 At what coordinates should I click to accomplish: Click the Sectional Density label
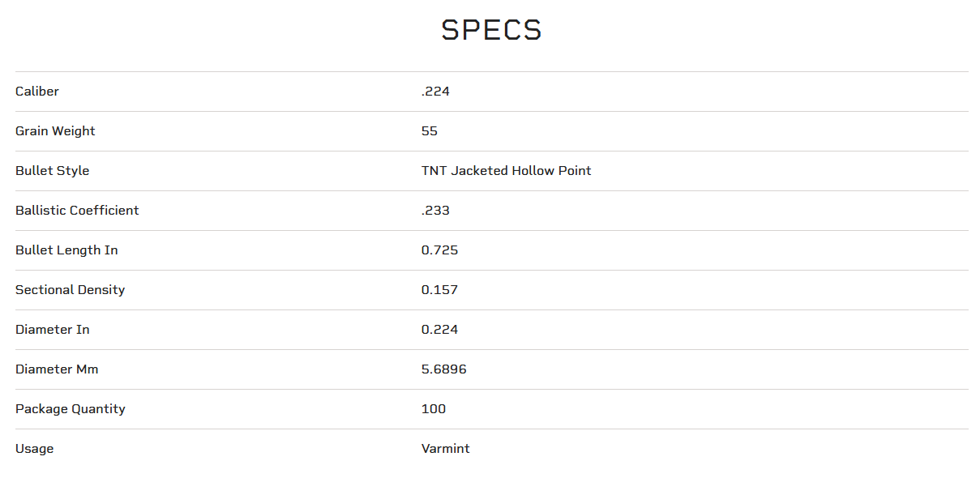coord(71,290)
